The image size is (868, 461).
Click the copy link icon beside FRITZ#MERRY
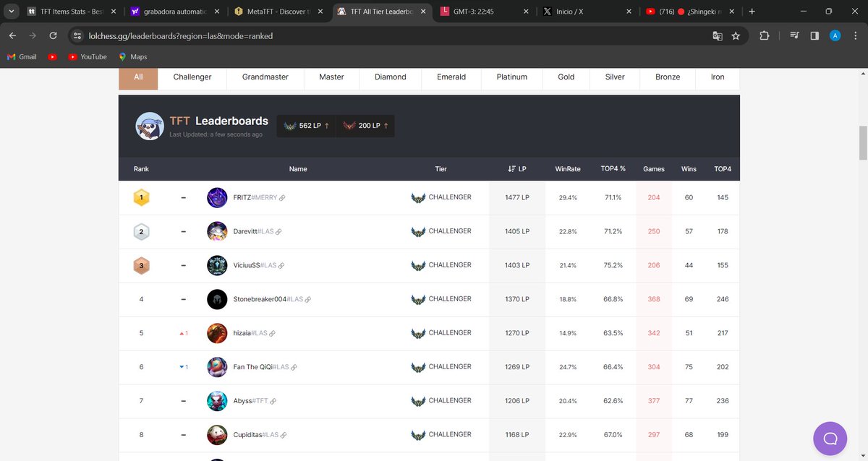click(x=282, y=198)
